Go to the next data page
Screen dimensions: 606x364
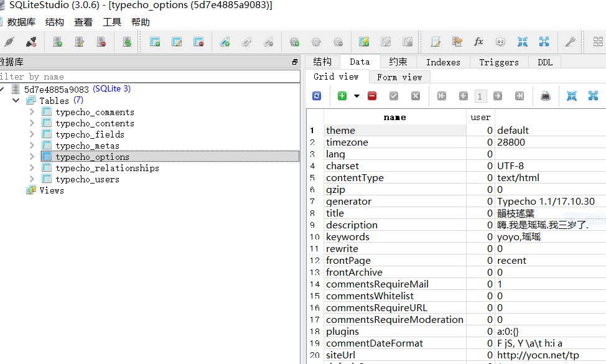498,96
